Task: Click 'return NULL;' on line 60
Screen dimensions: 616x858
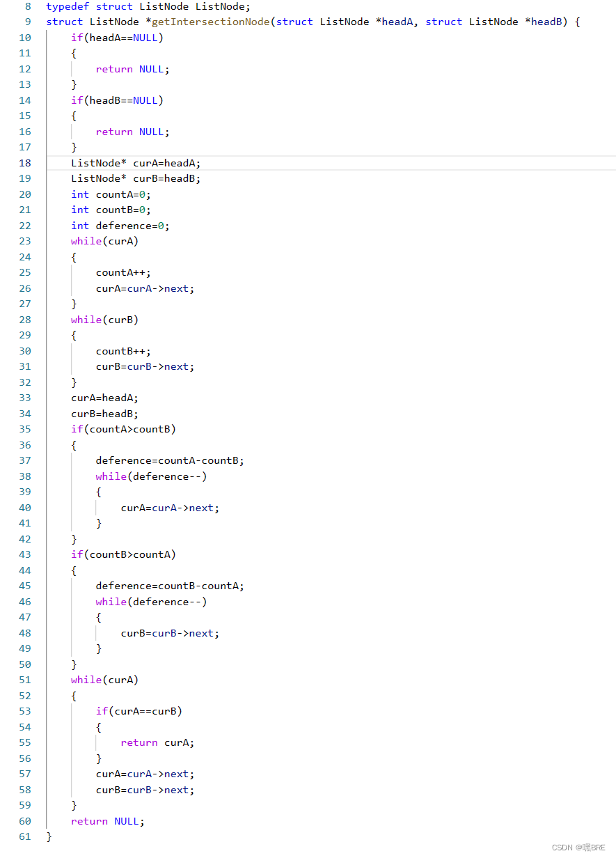Action: [x=108, y=821]
